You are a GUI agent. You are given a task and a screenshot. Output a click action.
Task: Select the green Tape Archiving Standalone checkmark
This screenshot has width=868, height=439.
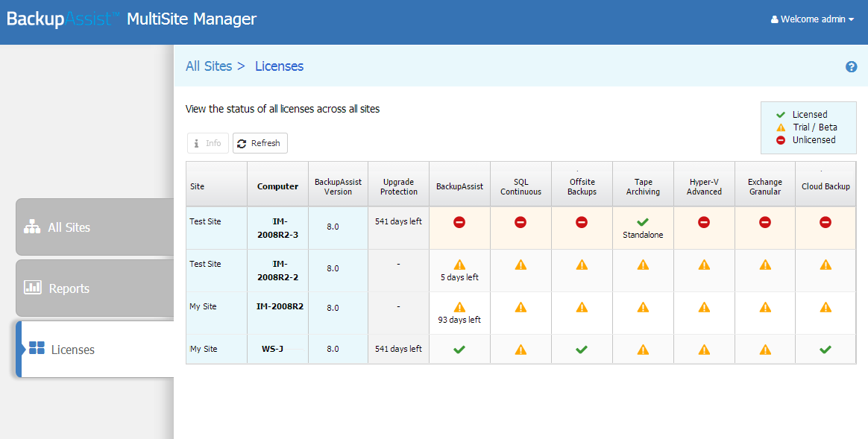point(643,222)
